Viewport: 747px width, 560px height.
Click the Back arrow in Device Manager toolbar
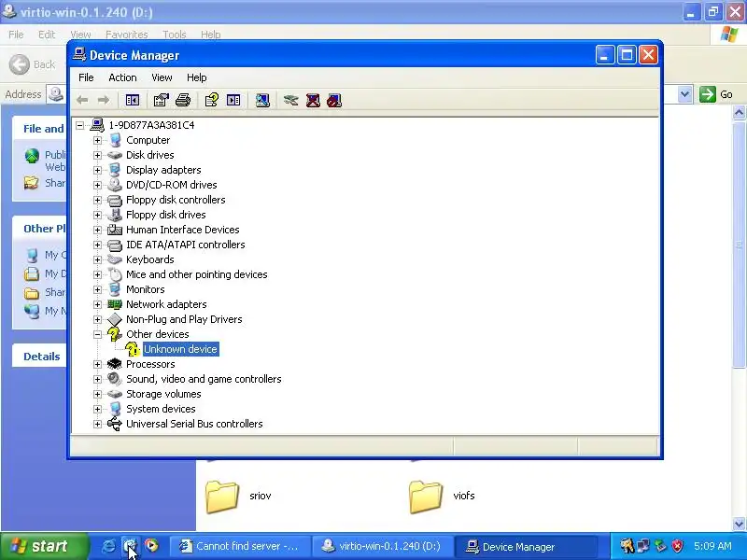point(82,100)
